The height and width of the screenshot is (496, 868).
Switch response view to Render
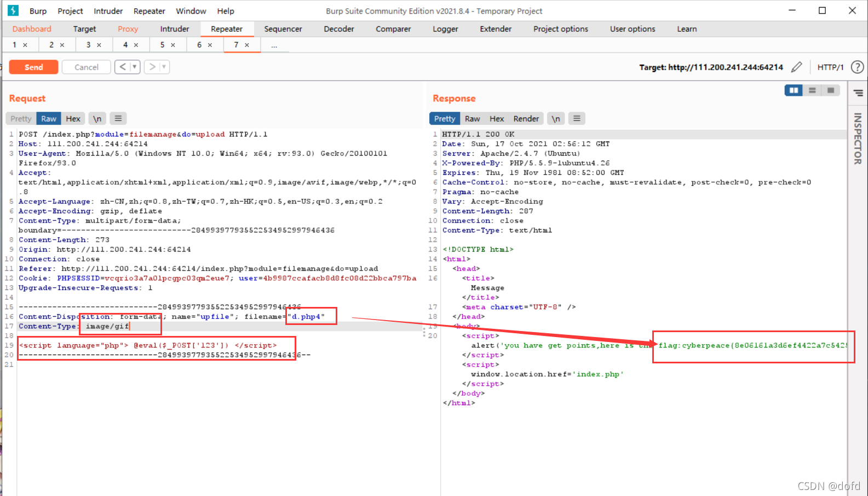pyautogui.click(x=526, y=118)
